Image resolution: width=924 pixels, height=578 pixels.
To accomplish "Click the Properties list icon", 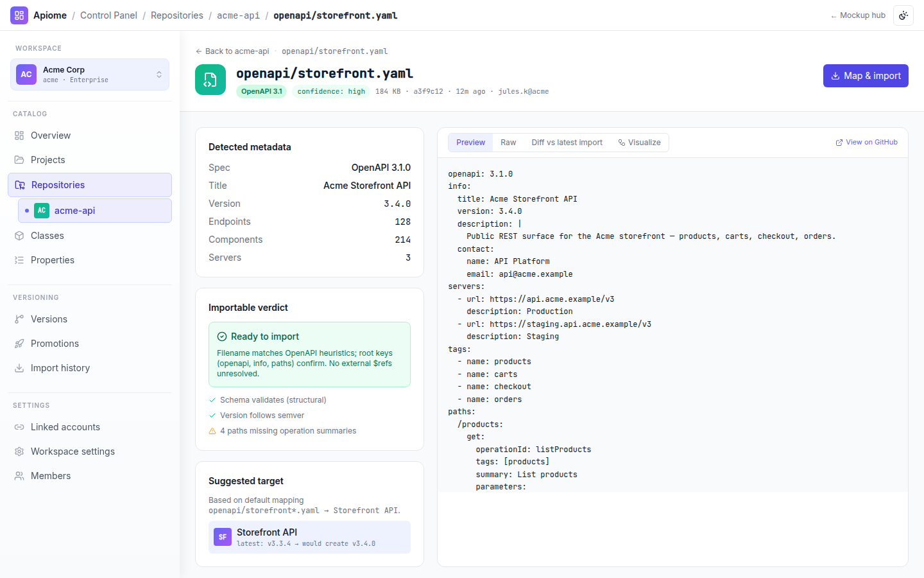I will tap(19, 260).
